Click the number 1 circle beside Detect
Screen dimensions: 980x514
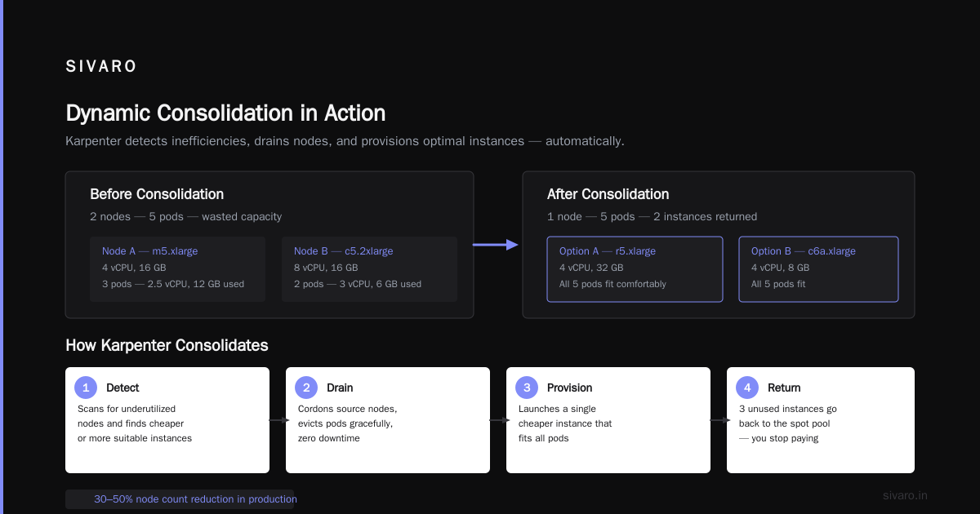[86, 388]
